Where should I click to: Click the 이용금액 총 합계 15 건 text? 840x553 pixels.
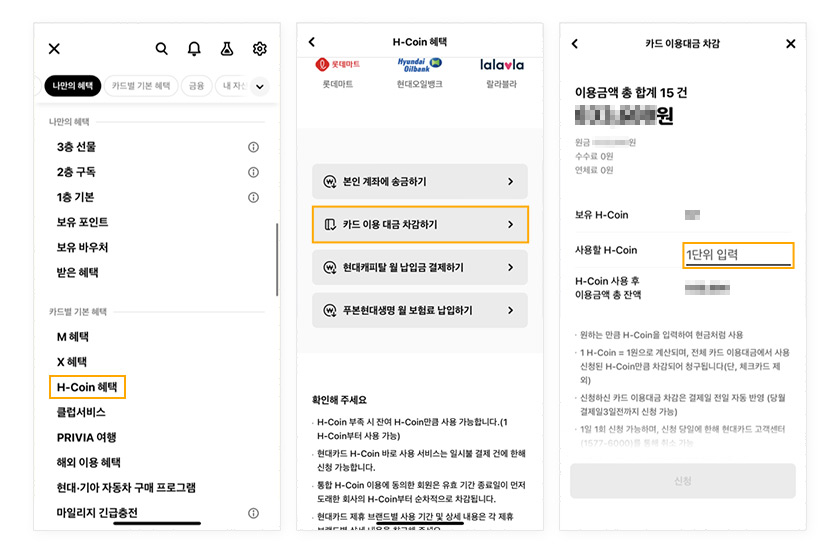click(x=631, y=93)
